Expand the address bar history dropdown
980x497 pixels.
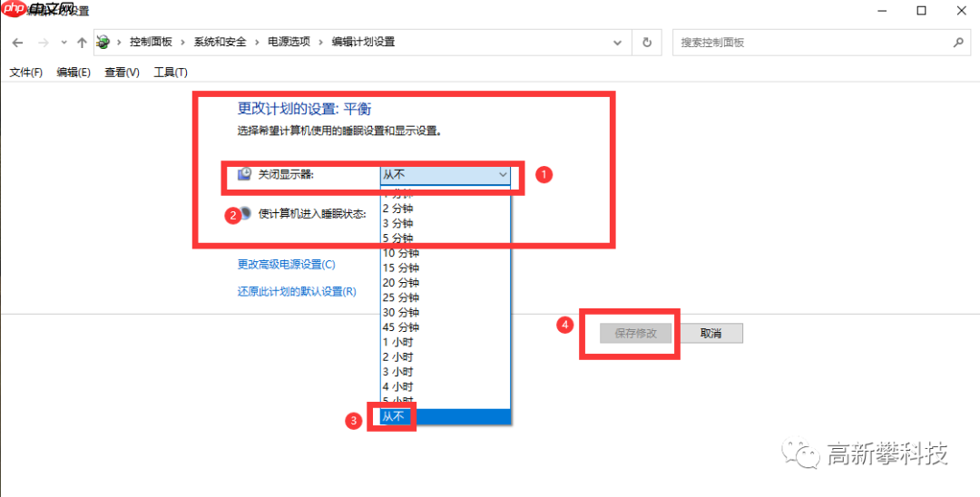point(618,43)
